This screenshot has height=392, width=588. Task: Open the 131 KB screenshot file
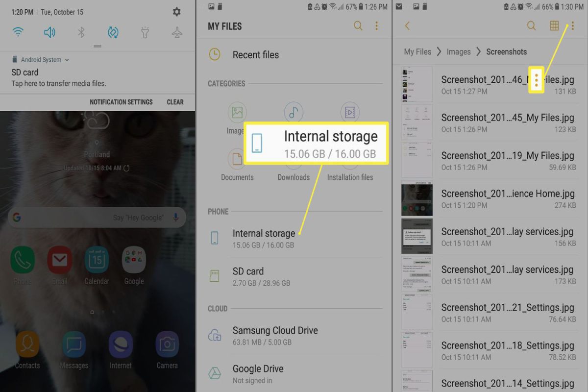[490, 84]
